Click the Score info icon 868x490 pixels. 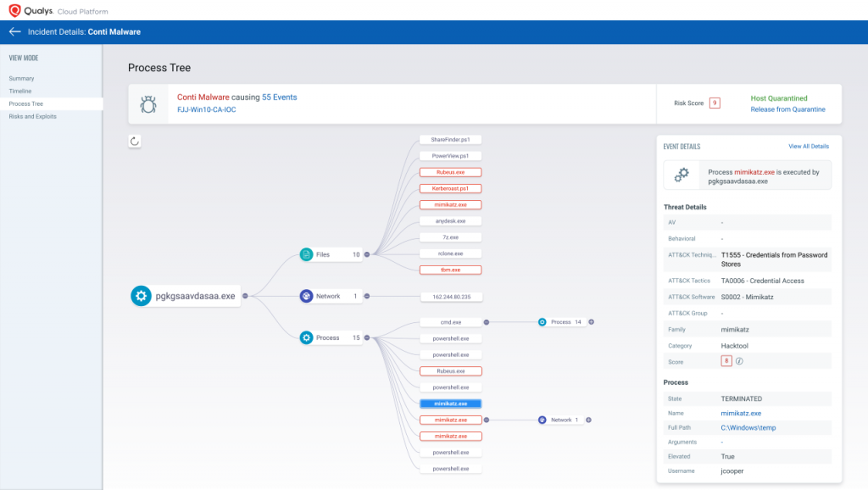pos(739,361)
